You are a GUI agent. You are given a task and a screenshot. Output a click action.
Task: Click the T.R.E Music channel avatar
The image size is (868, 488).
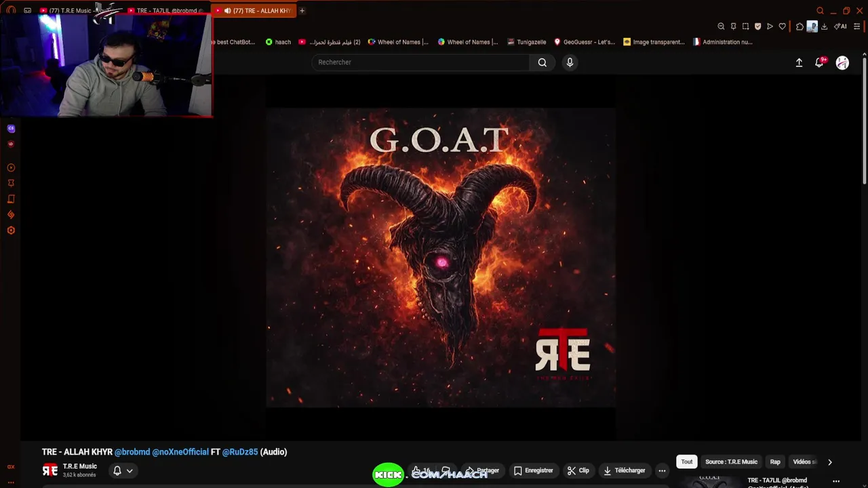[x=50, y=470]
